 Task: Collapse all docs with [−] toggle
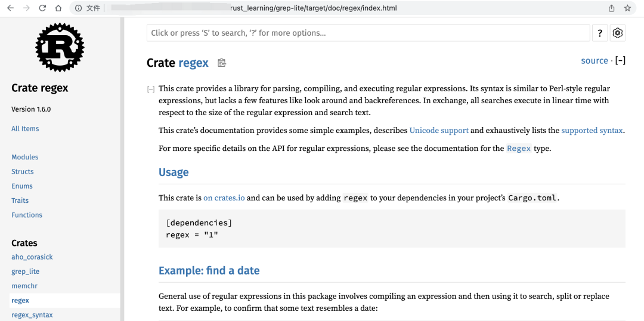(620, 61)
